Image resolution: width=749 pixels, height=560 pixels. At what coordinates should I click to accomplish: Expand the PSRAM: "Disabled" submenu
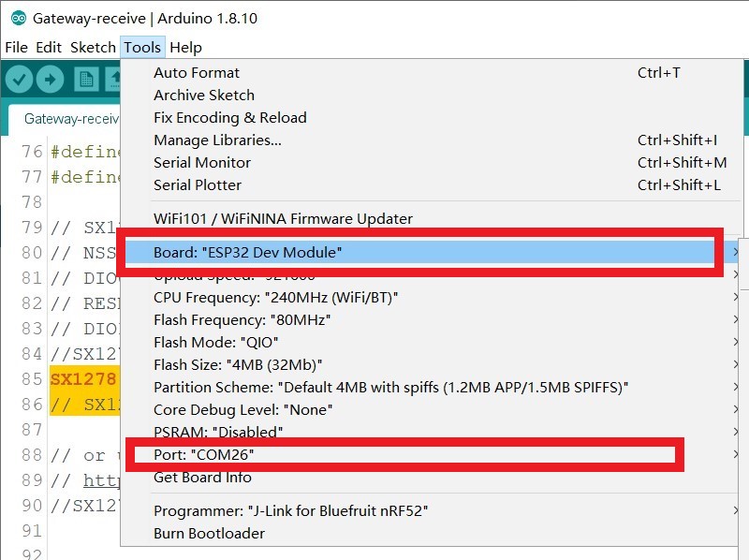coord(429,432)
